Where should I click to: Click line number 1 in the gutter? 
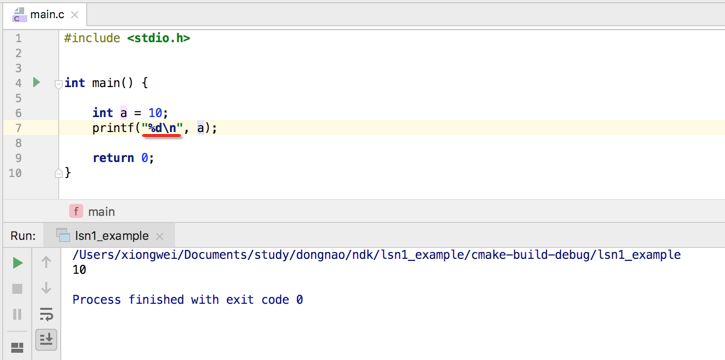point(18,38)
